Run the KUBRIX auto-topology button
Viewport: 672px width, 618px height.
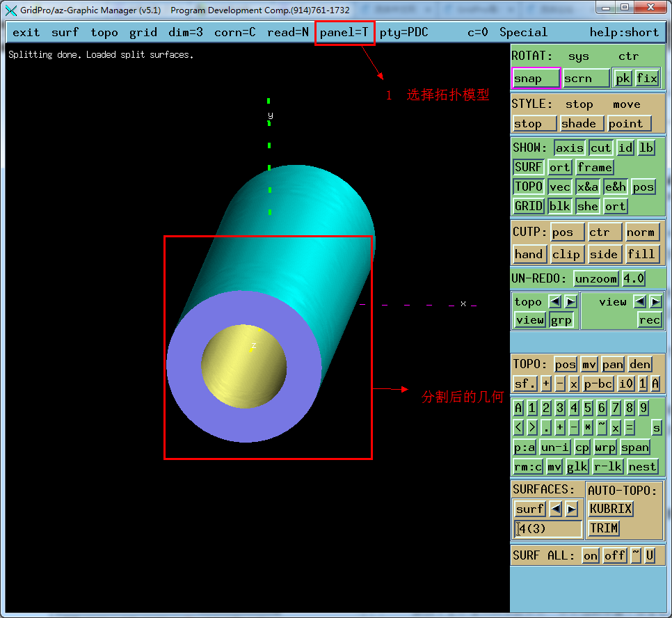611,509
